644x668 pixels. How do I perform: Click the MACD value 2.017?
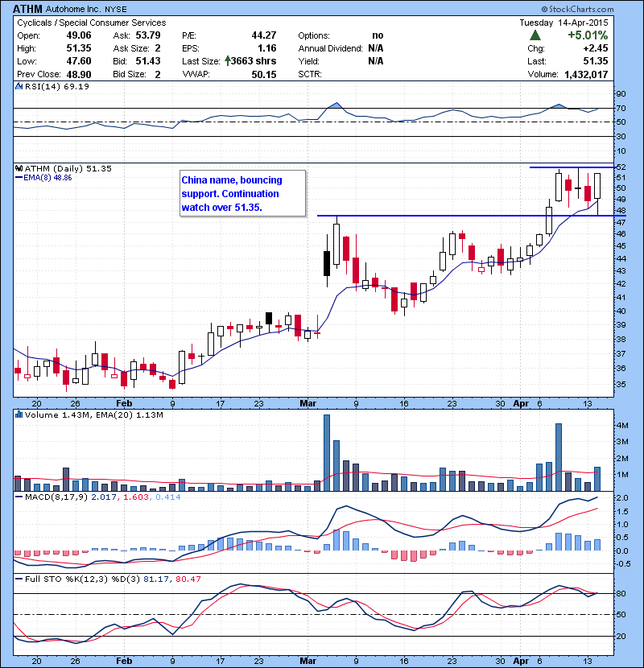tap(104, 497)
